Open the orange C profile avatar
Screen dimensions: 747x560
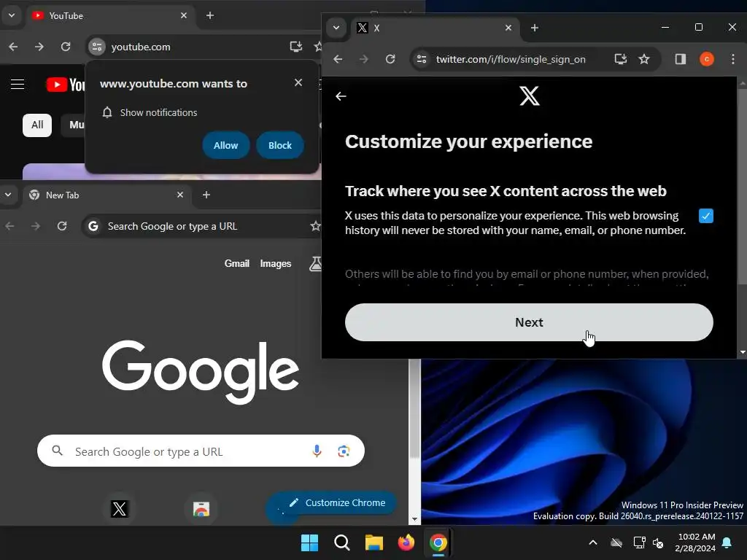706,59
